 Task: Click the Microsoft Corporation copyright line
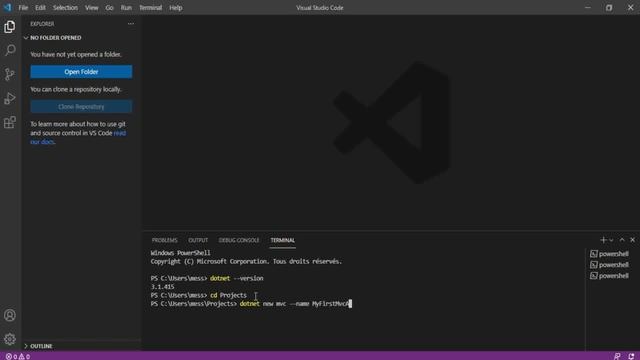[x=246, y=262]
